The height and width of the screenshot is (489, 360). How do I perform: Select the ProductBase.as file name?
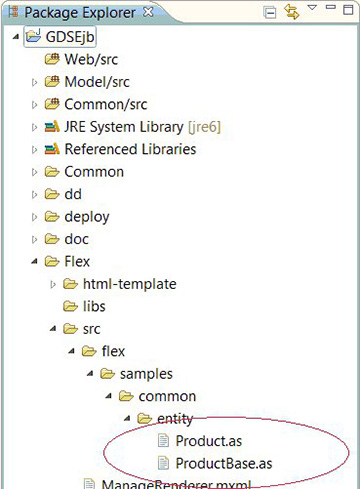pos(224,463)
